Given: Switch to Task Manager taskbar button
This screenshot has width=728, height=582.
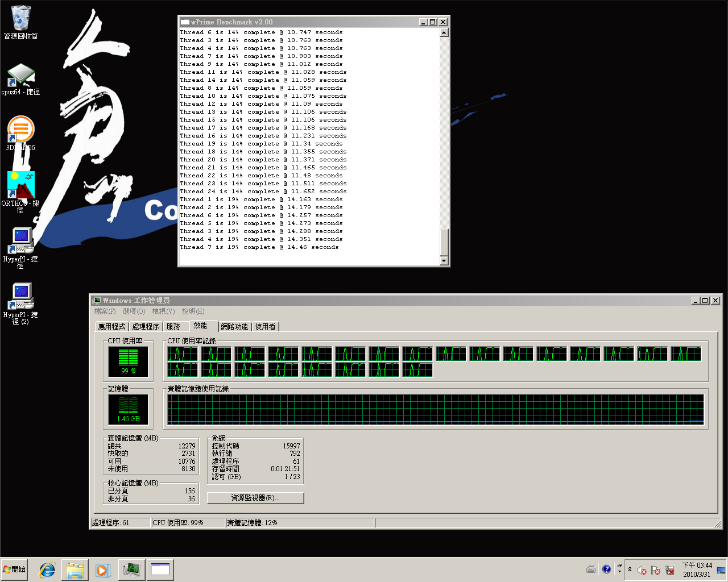Looking at the screenshot, I should click(132, 569).
